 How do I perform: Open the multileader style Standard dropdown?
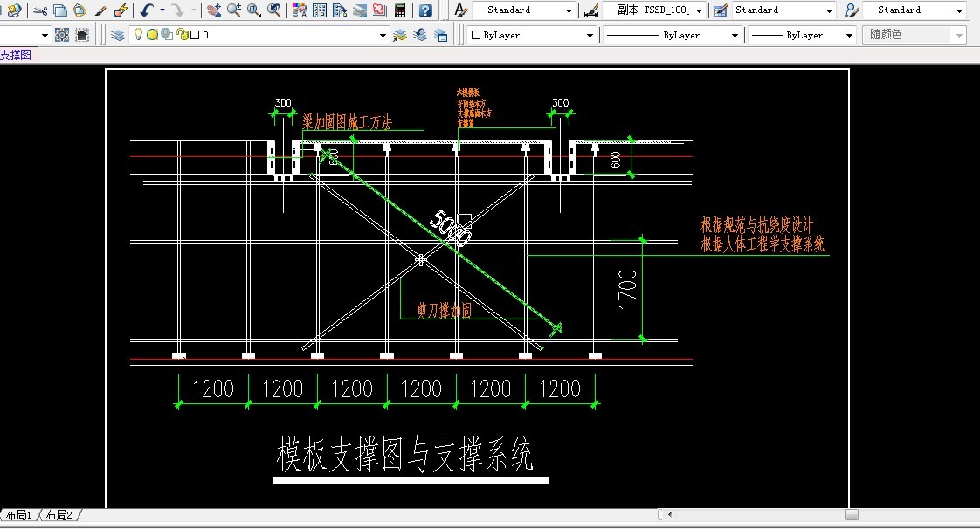[x=960, y=10]
